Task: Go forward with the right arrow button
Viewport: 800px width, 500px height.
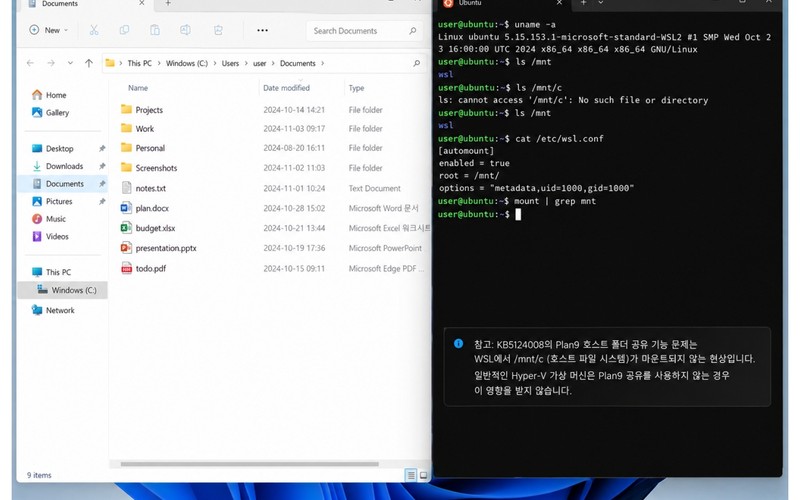Action: (x=51, y=63)
